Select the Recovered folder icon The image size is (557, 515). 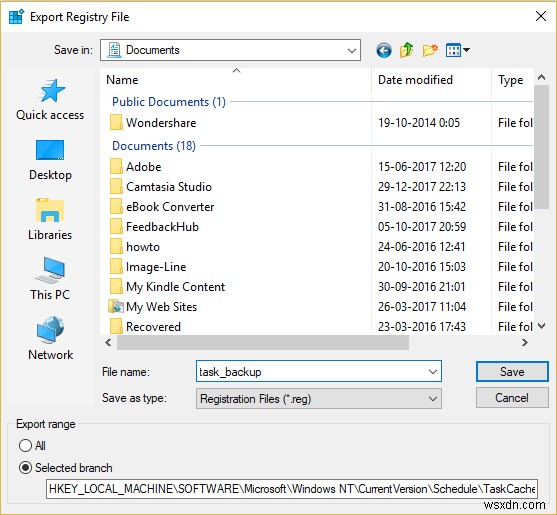tap(116, 326)
